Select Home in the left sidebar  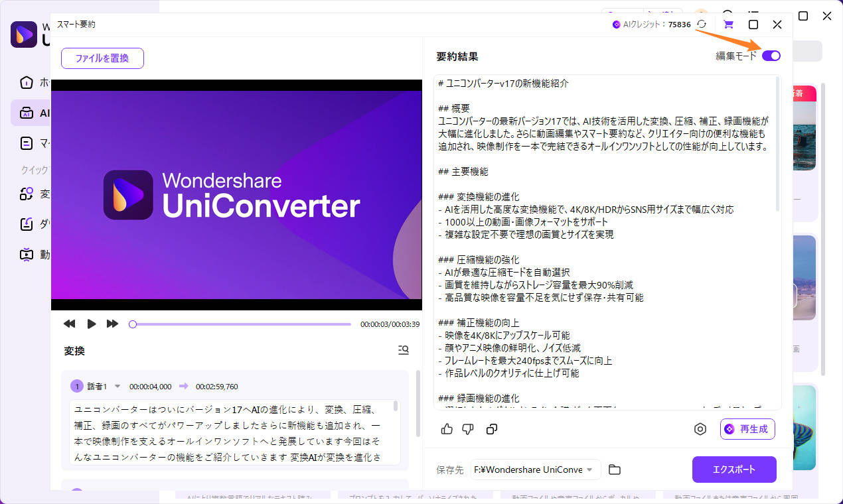click(x=25, y=82)
